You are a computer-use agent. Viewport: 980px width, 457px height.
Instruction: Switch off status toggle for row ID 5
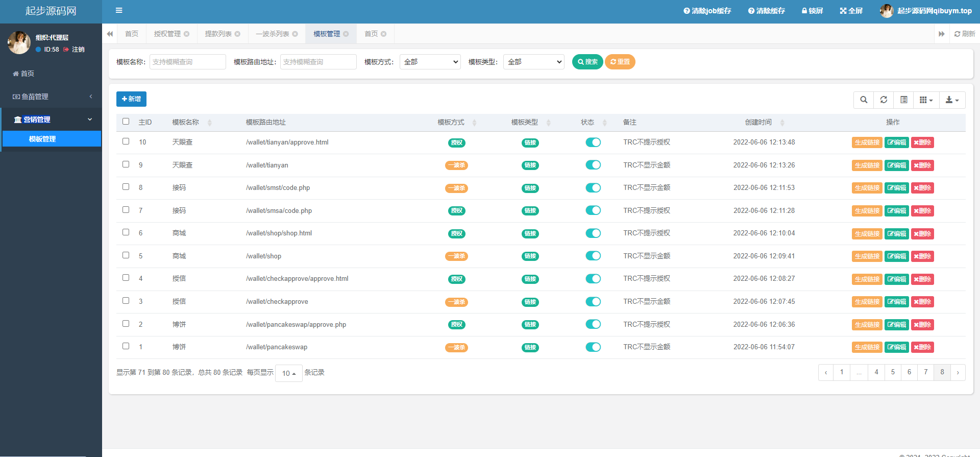(x=593, y=256)
